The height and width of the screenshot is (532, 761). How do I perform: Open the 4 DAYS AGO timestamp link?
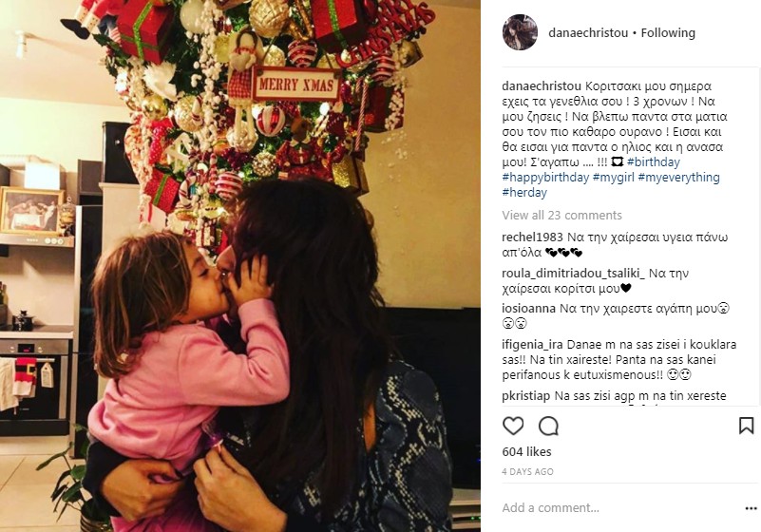[527, 472]
